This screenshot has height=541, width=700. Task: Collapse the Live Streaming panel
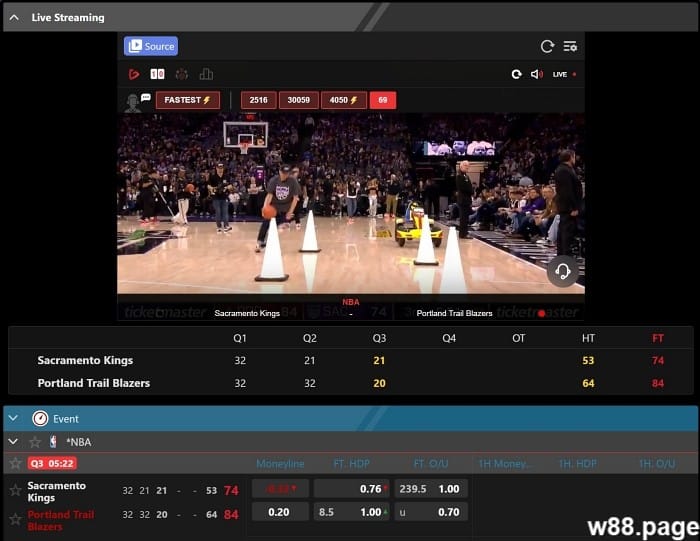14,17
